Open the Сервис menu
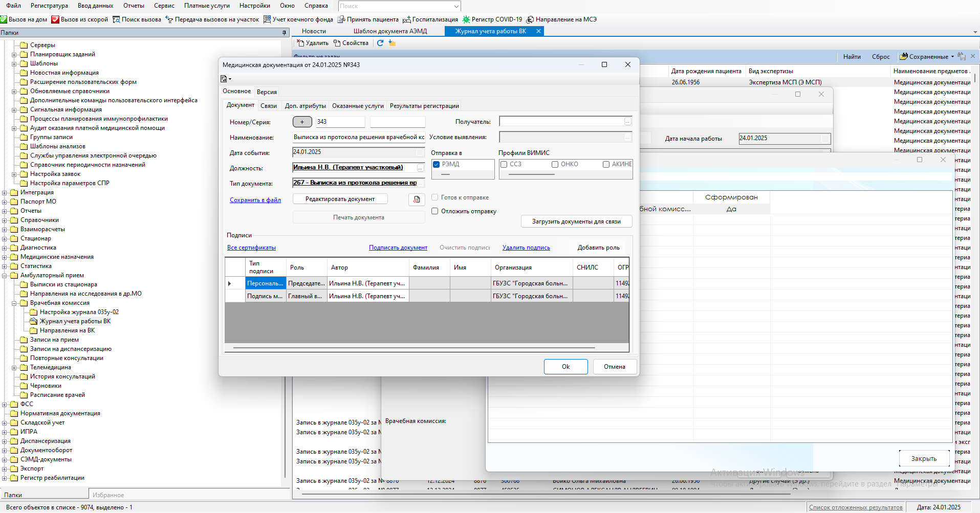 tap(164, 6)
